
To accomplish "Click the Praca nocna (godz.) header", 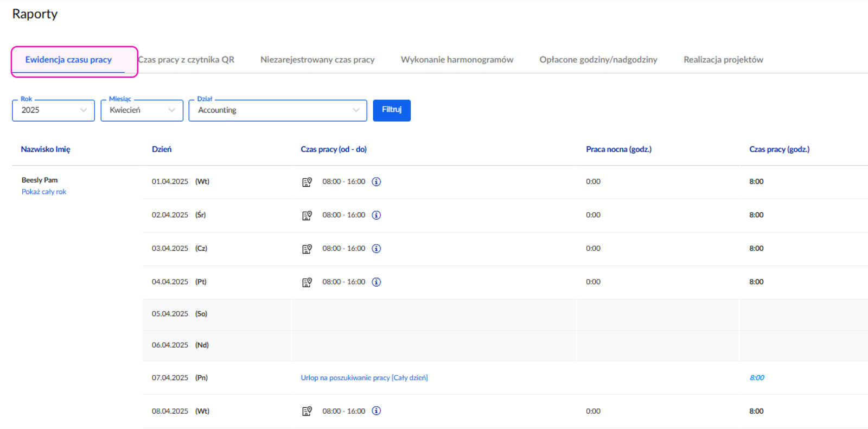I will coord(618,149).
